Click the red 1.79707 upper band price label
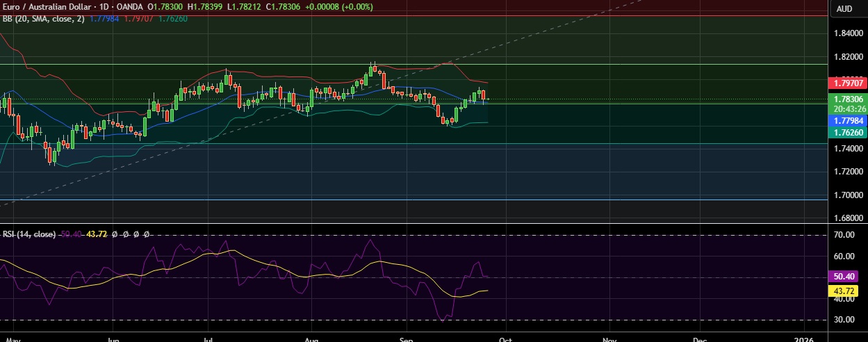Screen dimensions: 868x342 coord(848,83)
